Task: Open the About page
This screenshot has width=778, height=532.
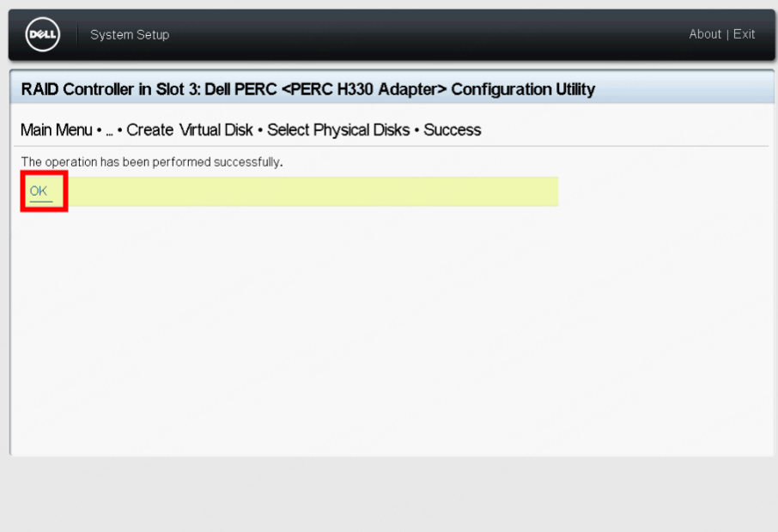Action: coord(704,34)
